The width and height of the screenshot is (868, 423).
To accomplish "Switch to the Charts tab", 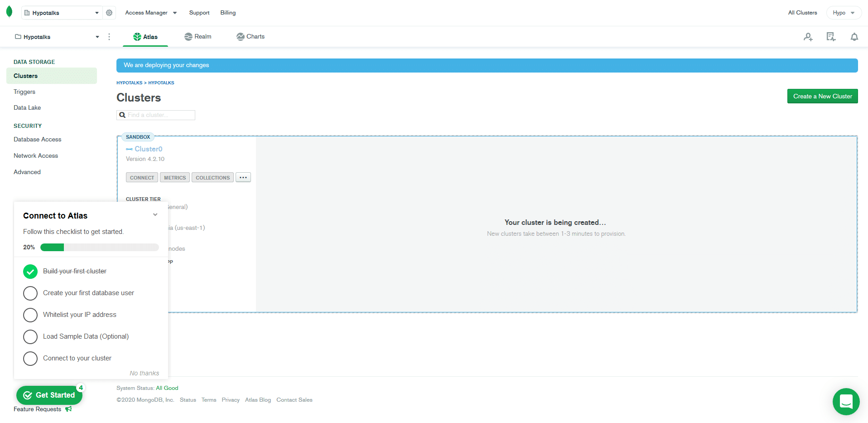I will point(251,37).
